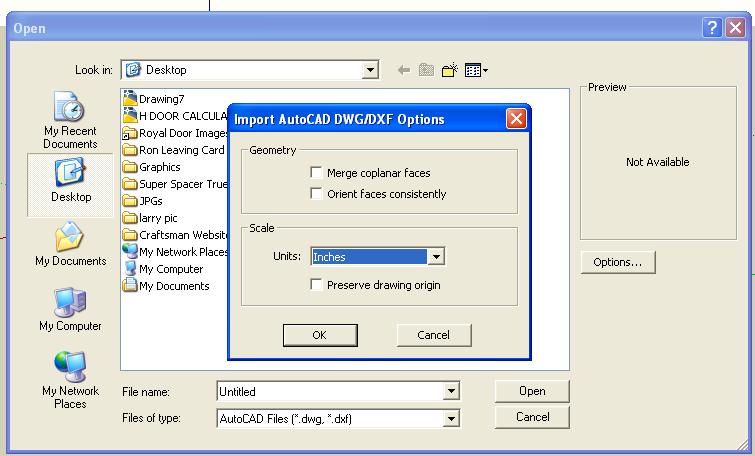Expand the Files of type dropdown
This screenshot has height=456, width=755.
[451, 418]
